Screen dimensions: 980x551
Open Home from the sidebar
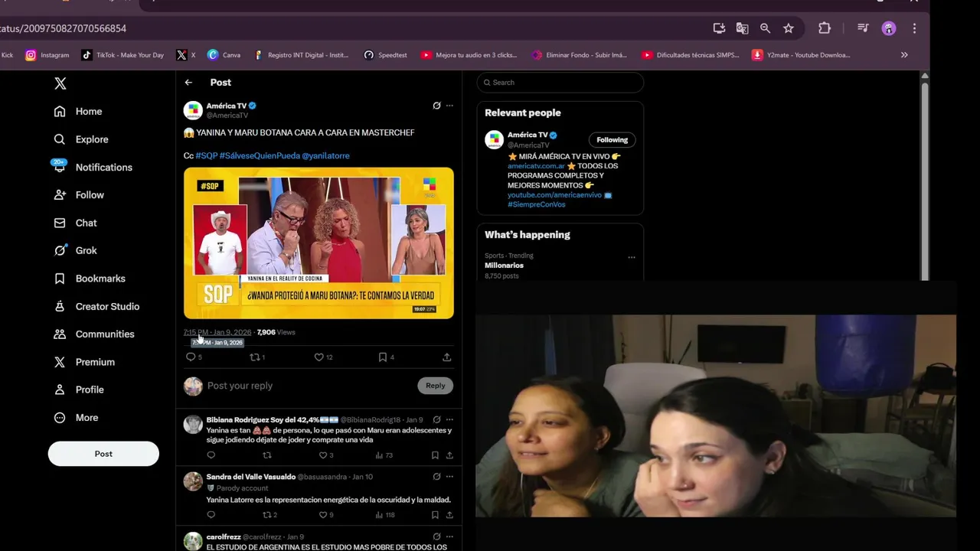point(77,112)
